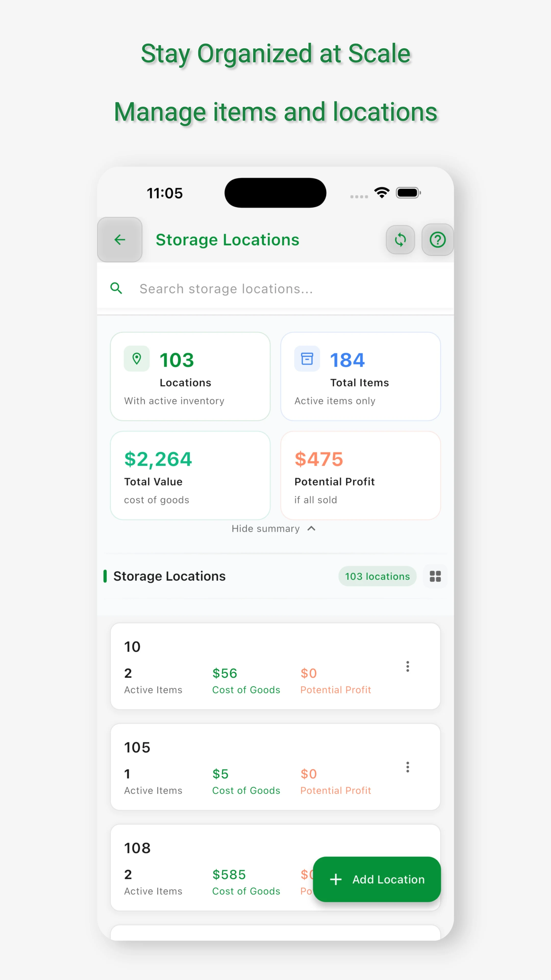Tap the Storage Locations page title
This screenshot has width=551, height=980.
coord(227,240)
